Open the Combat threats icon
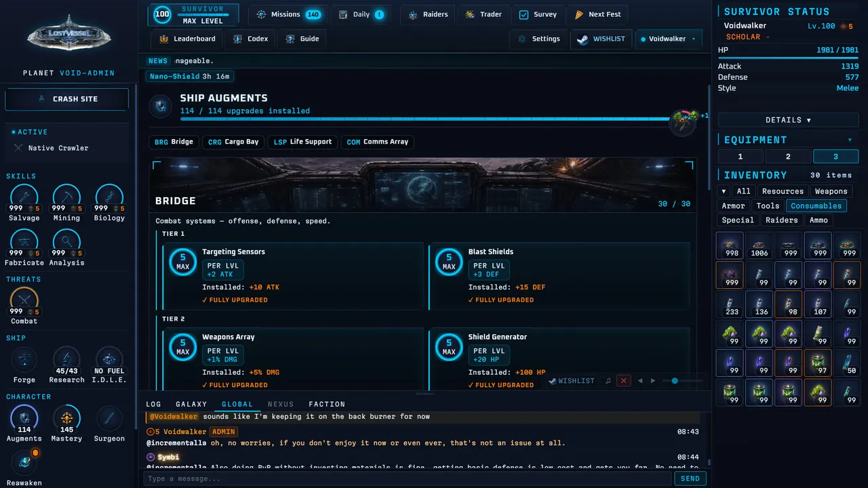The width and height of the screenshot is (868, 488). coord(24,302)
